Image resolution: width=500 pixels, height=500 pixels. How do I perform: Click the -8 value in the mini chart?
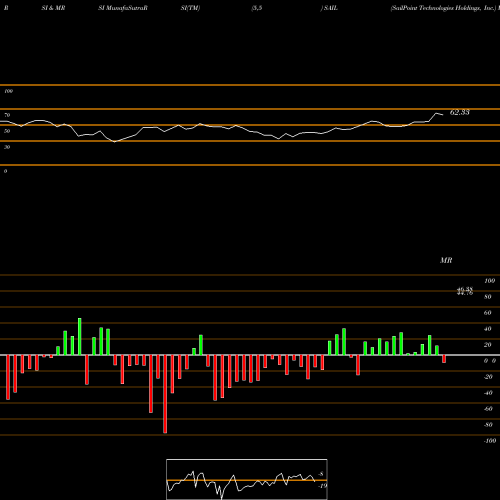pos(321,474)
